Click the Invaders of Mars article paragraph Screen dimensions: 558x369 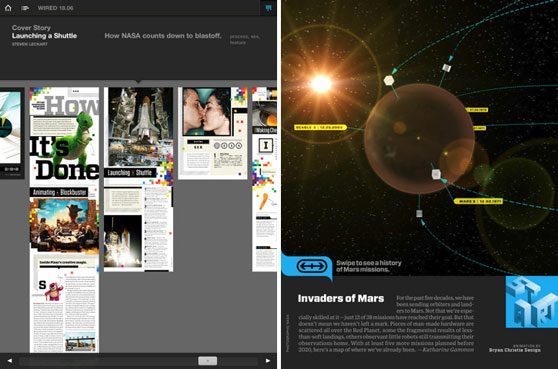tap(386, 323)
